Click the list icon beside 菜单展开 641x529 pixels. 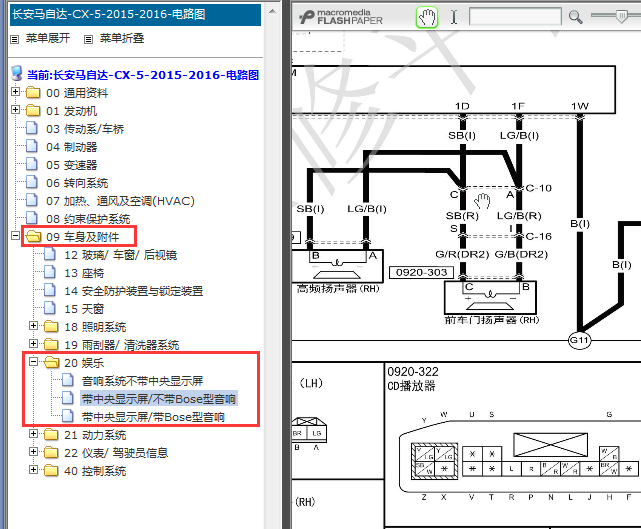[x=15, y=39]
